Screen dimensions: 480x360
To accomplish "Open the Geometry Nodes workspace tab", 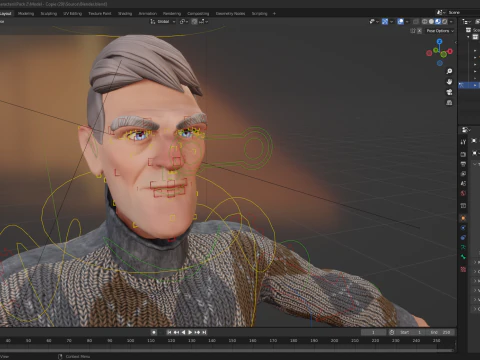I will [x=230, y=14].
